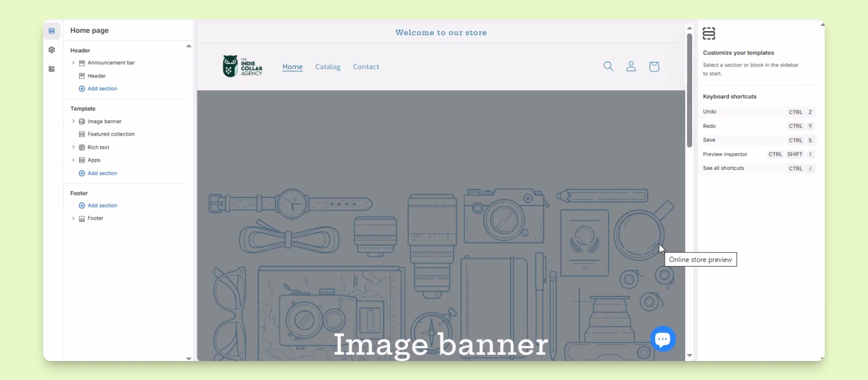Open the shopping cart icon
The width and height of the screenshot is (868, 380).
point(654,66)
